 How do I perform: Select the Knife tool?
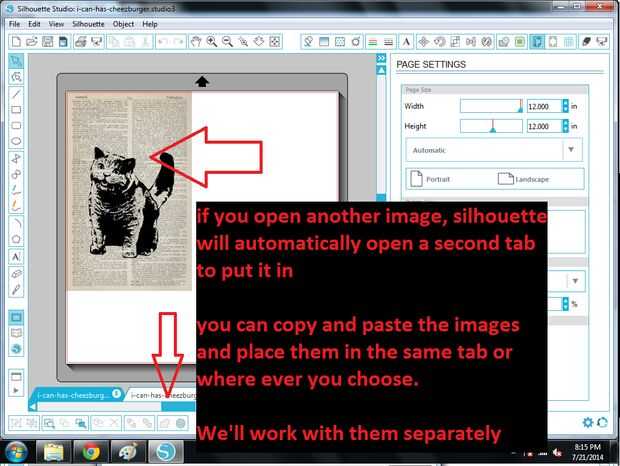click(16, 290)
